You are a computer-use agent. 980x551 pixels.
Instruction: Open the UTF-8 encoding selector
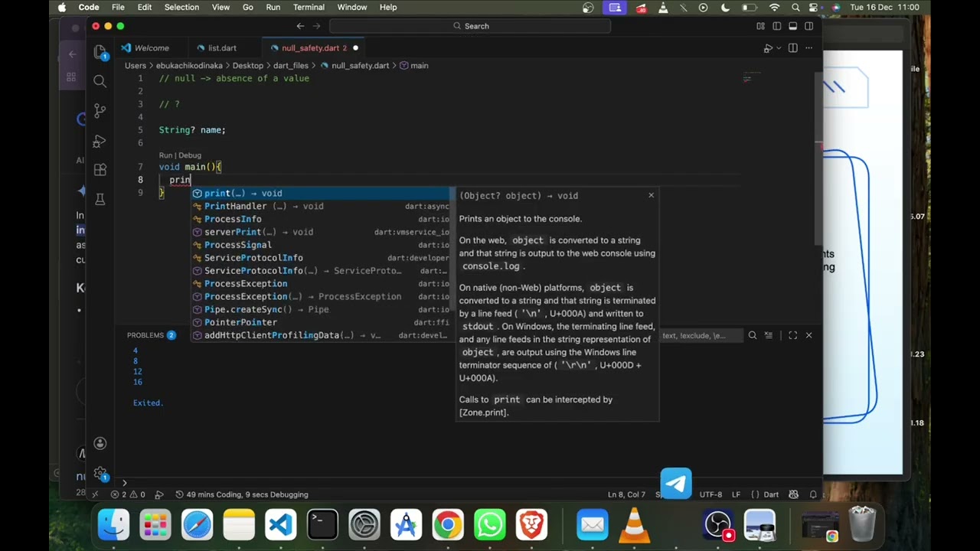pos(710,494)
